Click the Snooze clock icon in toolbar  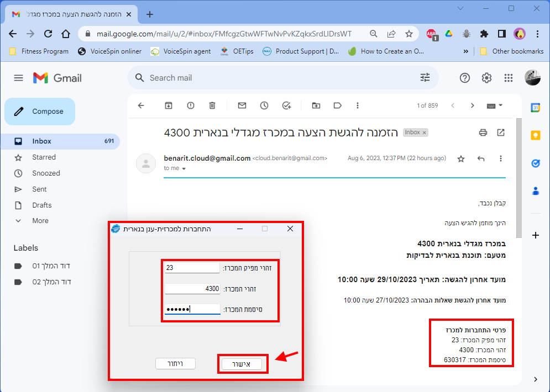(264, 105)
